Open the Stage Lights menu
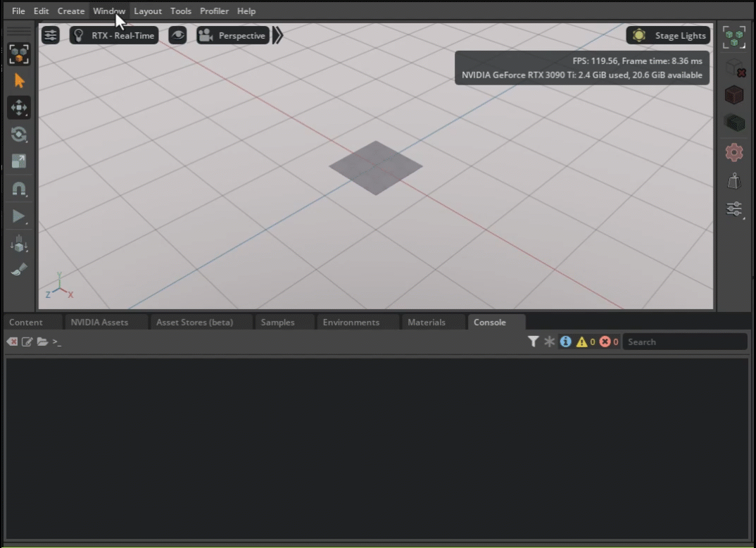The image size is (756, 548). [x=668, y=35]
